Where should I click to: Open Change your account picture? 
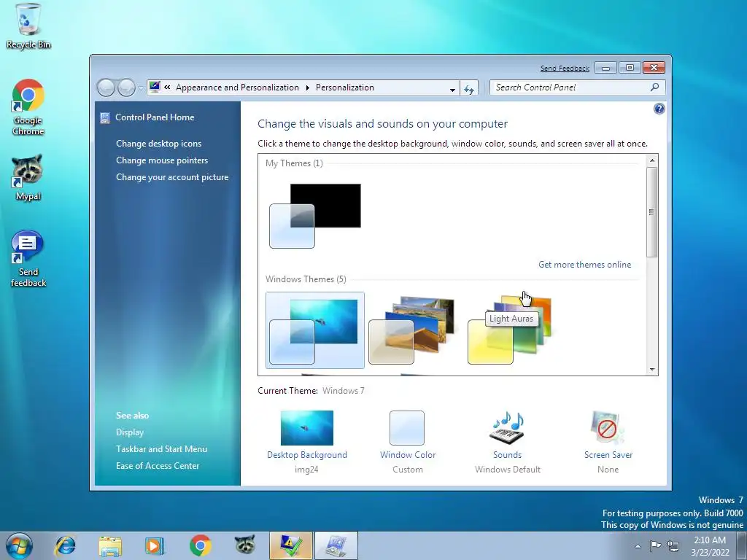pos(172,177)
